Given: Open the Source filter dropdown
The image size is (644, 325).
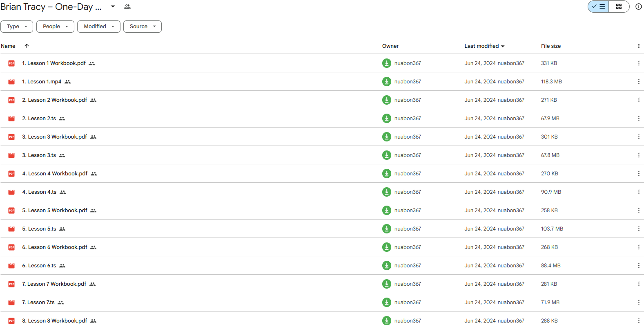Looking at the screenshot, I should point(143,27).
